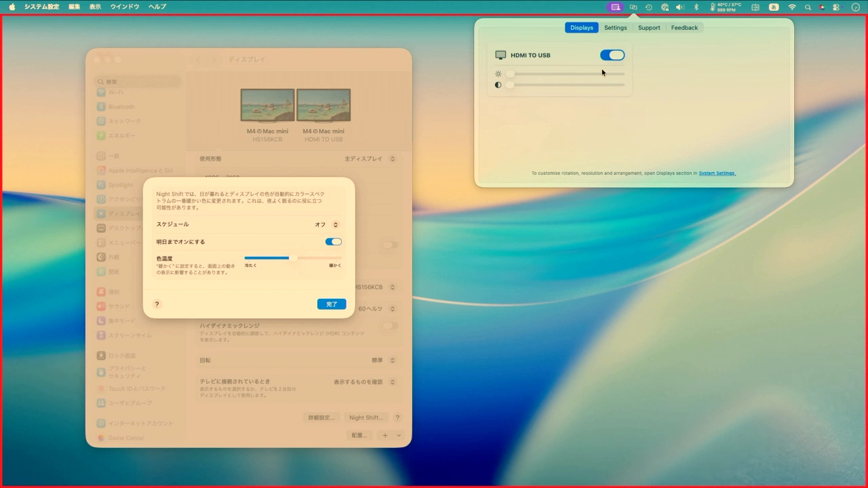This screenshot has height=488, width=868.
Task: Click the 色温度 color temperature slider
Action: point(293,258)
